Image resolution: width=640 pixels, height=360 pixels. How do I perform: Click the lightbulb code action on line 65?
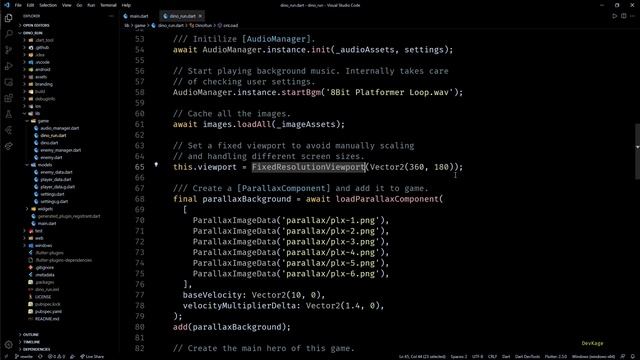[156, 164]
